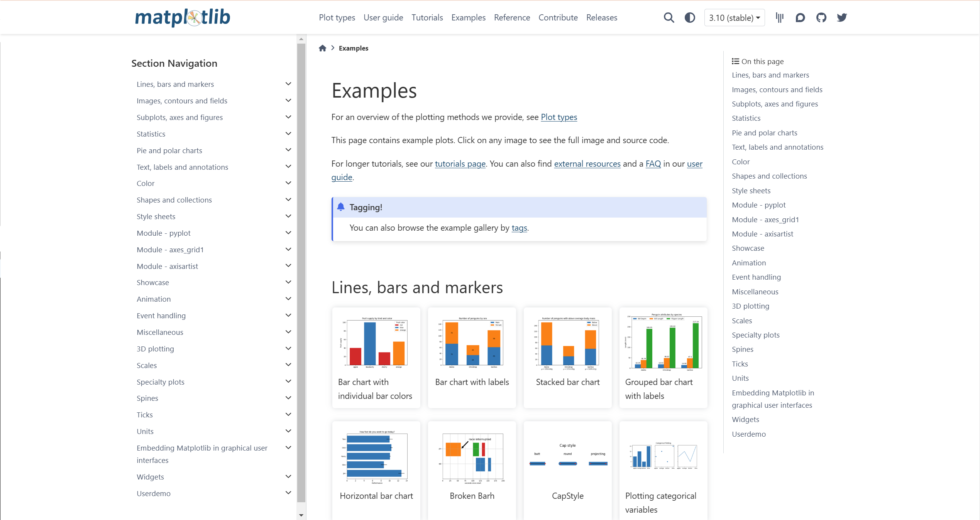The image size is (980, 520).
Task: Open the CapStyle example thumbnail
Action: click(x=567, y=471)
